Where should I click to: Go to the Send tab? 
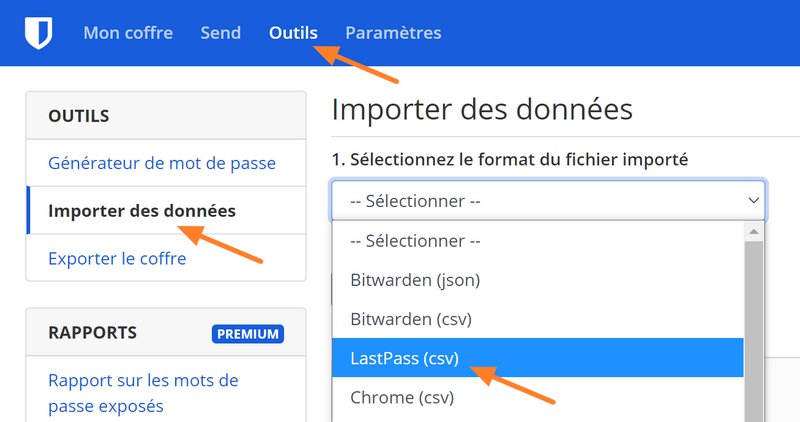click(220, 33)
